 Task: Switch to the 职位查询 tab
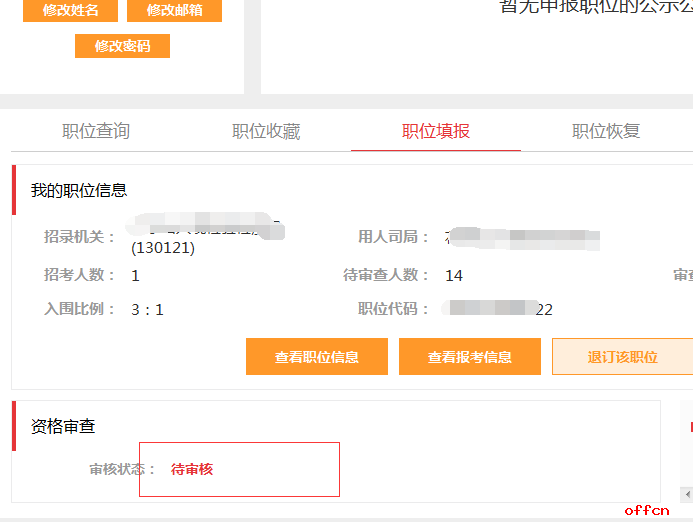(x=96, y=131)
